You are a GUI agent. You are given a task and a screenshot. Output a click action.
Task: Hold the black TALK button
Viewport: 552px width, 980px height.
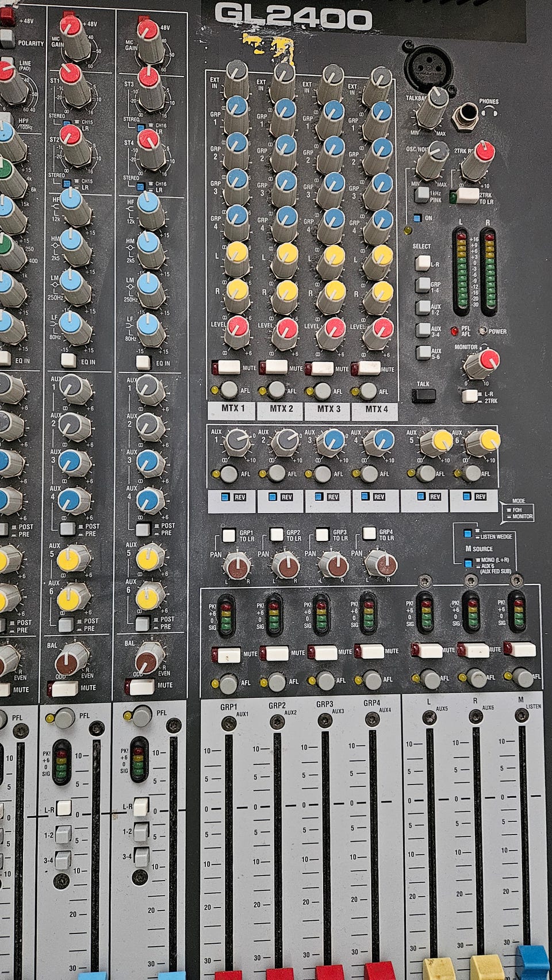pyautogui.click(x=424, y=395)
